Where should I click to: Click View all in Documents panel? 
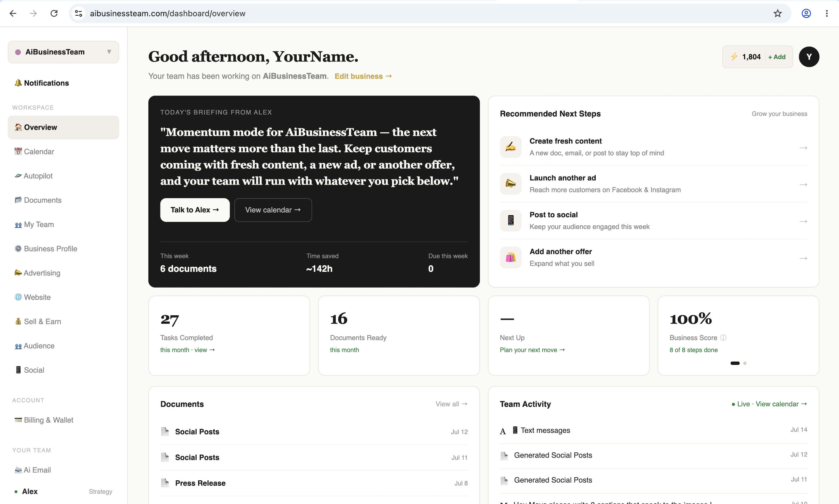pos(451,404)
